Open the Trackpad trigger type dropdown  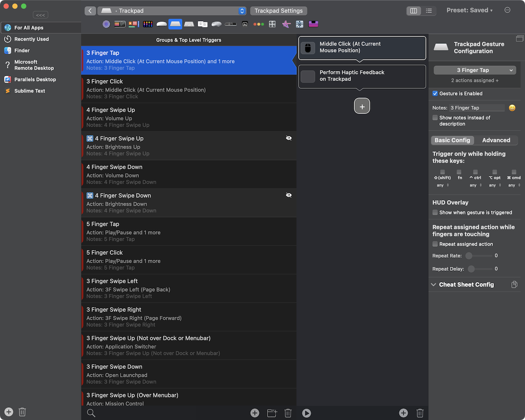171,11
